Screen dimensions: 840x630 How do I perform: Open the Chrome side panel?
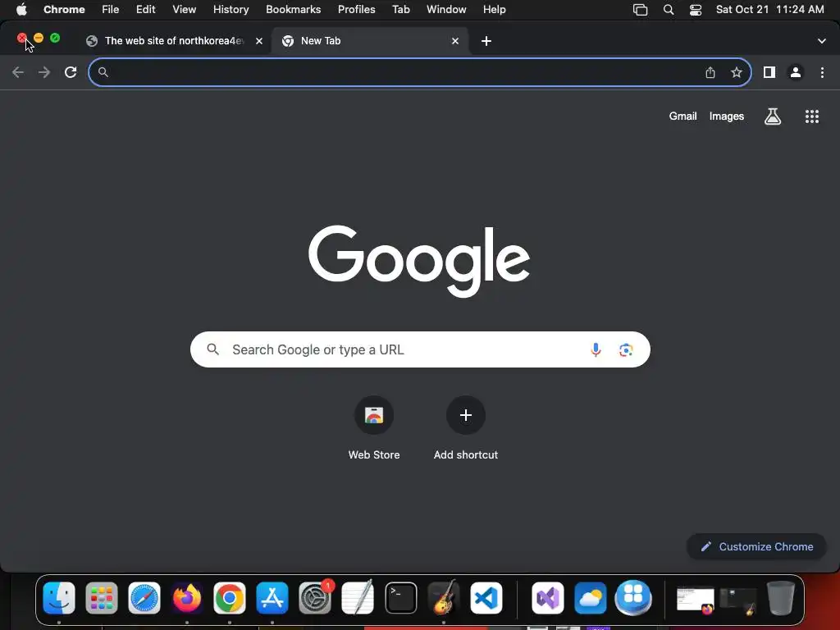(769, 72)
